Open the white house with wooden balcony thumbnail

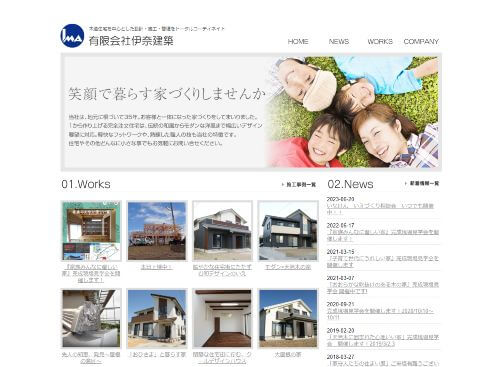tap(157, 319)
